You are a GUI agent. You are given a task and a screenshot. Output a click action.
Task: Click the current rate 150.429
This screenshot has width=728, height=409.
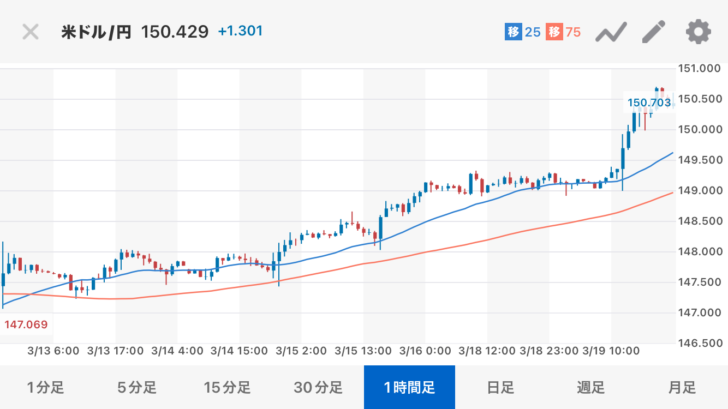pyautogui.click(x=175, y=32)
